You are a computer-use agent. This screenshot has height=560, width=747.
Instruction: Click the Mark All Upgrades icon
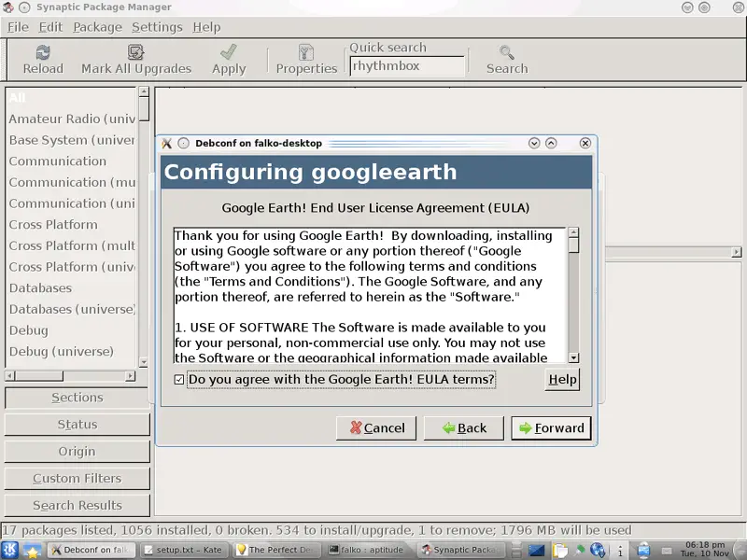[135, 52]
